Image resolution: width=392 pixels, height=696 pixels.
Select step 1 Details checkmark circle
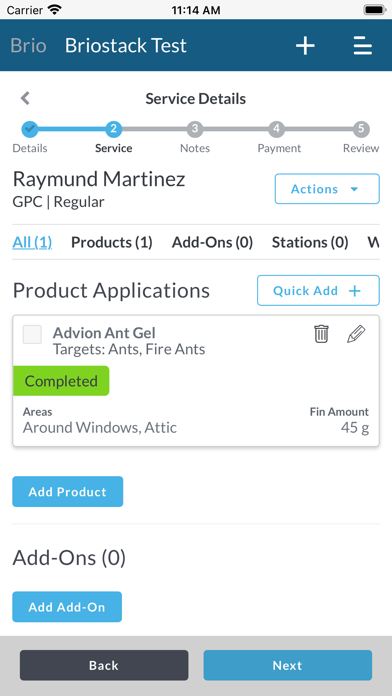30,129
